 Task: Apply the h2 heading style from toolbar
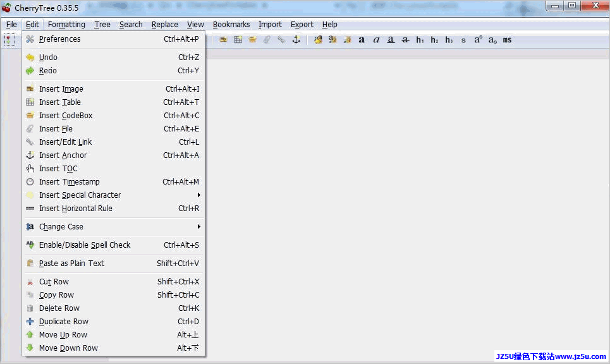click(434, 40)
